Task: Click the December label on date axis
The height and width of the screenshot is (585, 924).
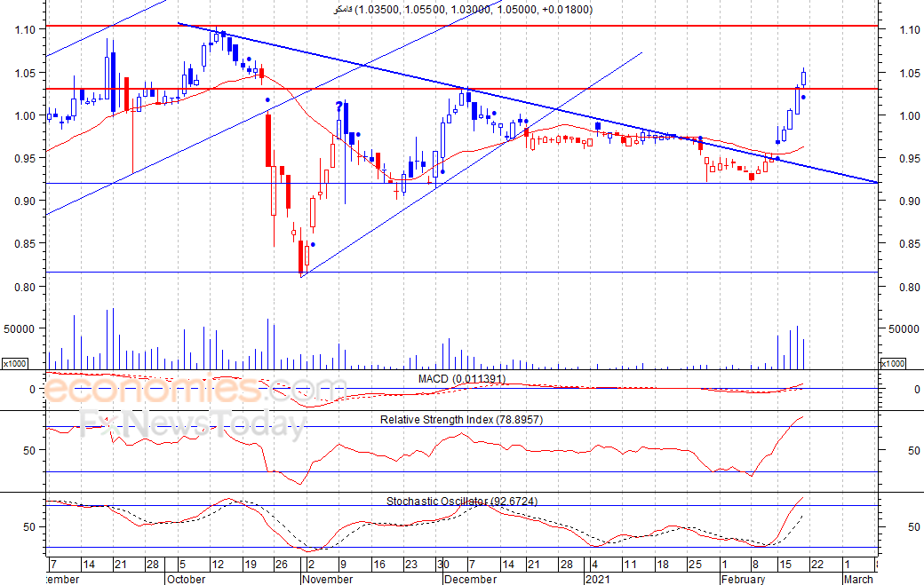Action: [x=470, y=579]
